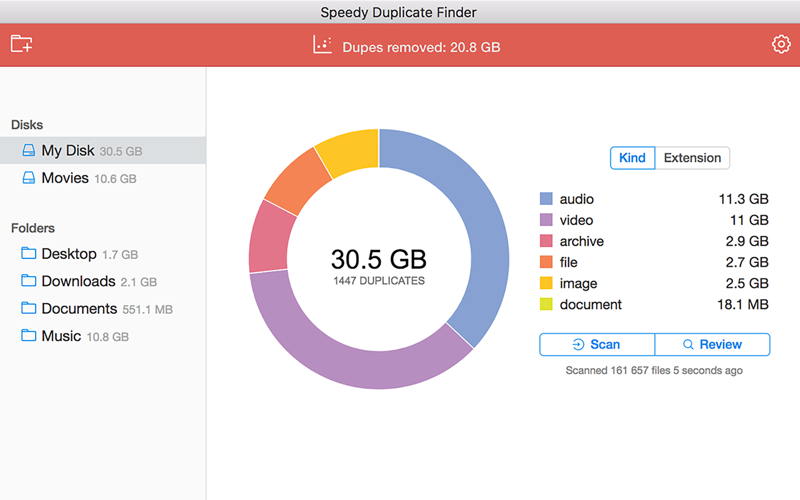Image resolution: width=800 pixels, height=500 pixels.
Task: Click the Movies drive icon
Action: [x=29, y=178]
